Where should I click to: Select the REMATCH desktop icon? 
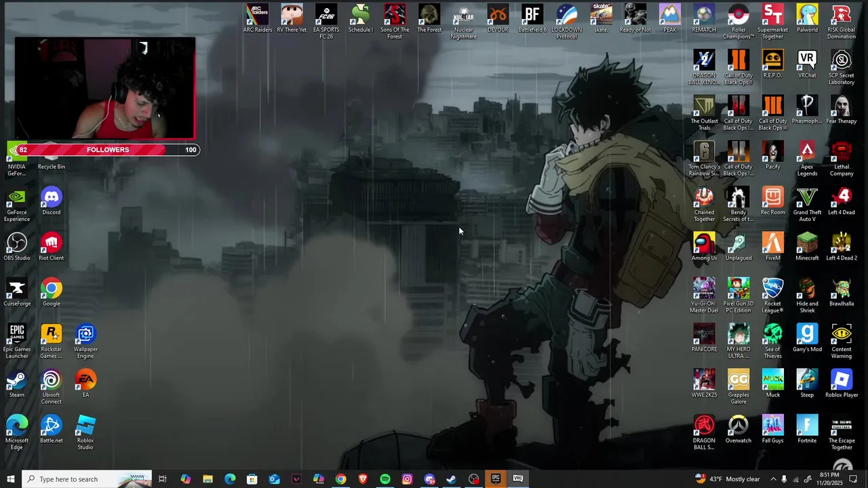[x=704, y=19]
